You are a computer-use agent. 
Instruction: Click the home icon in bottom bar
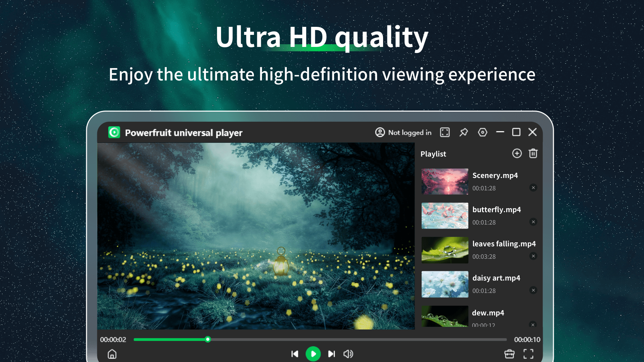click(x=112, y=354)
